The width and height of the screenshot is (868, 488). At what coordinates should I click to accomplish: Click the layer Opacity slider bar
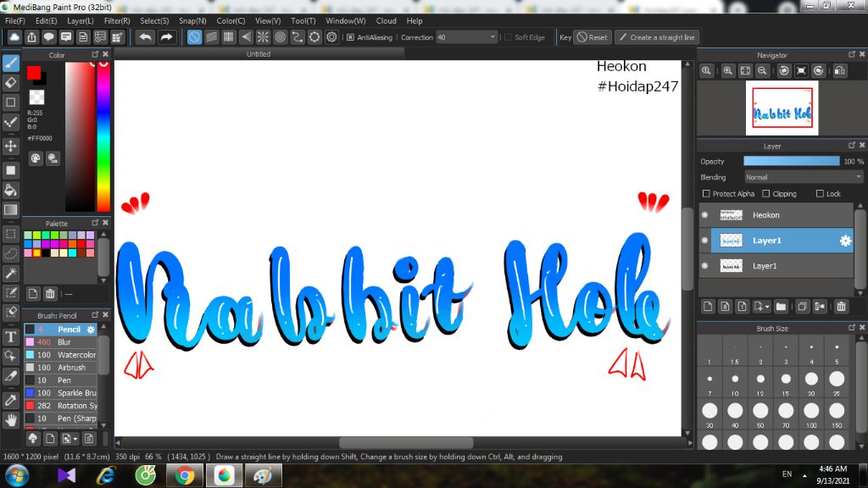[791, 161]
